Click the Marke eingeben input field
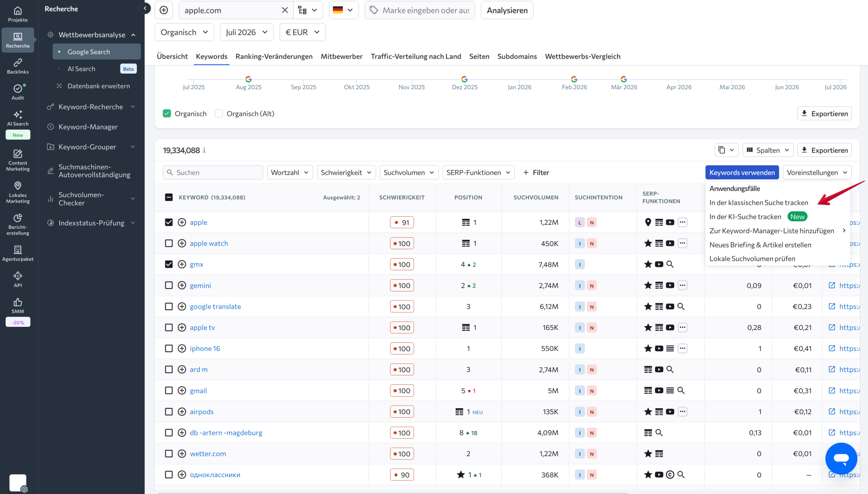 click(419, 10)
